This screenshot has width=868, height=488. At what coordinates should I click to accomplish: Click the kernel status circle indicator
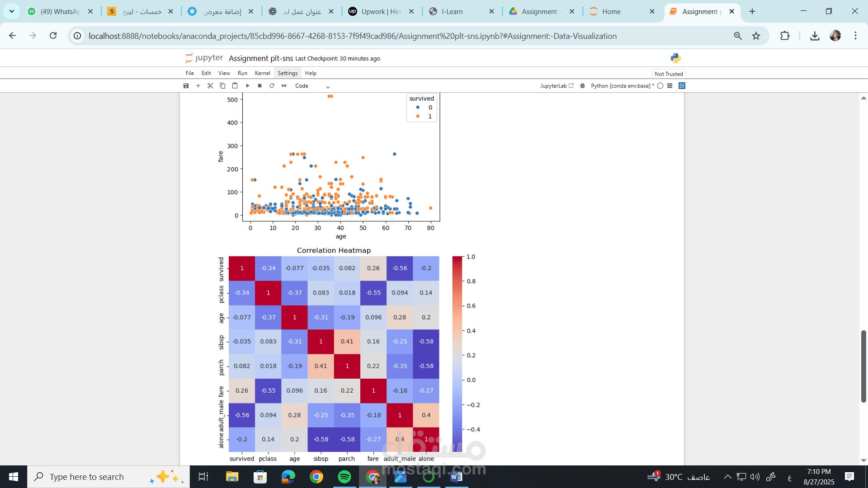(660, 86)
